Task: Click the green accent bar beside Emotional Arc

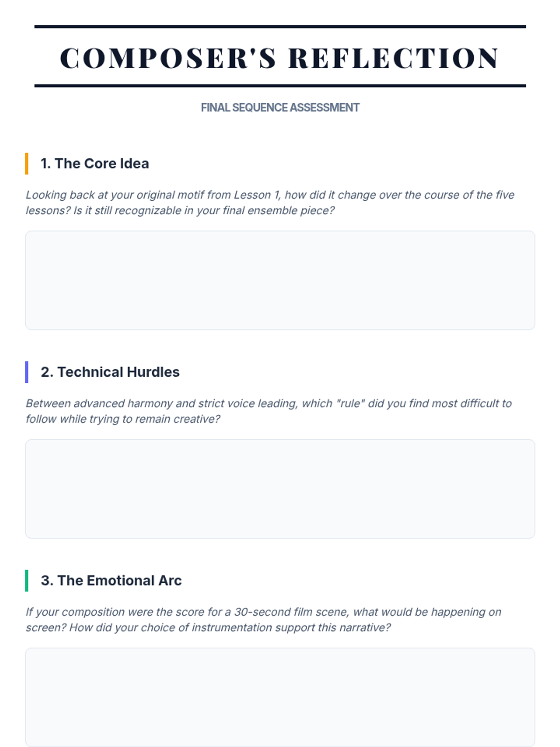Action: coord(27,580)
